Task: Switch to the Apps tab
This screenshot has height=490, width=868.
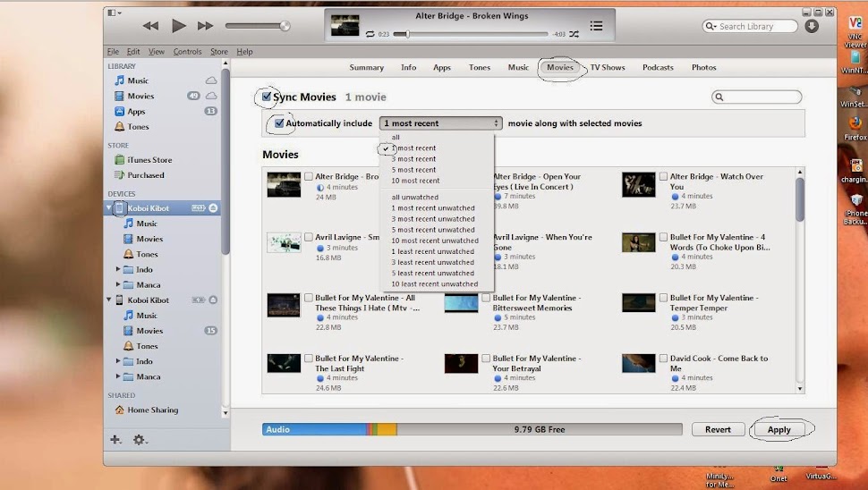Action: pos(442,67)
